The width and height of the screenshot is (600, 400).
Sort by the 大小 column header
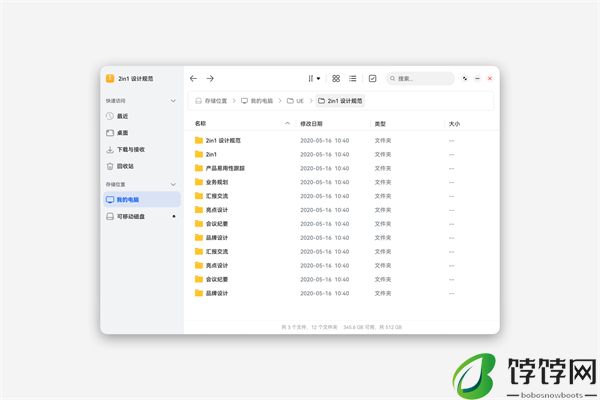[454, 124]
